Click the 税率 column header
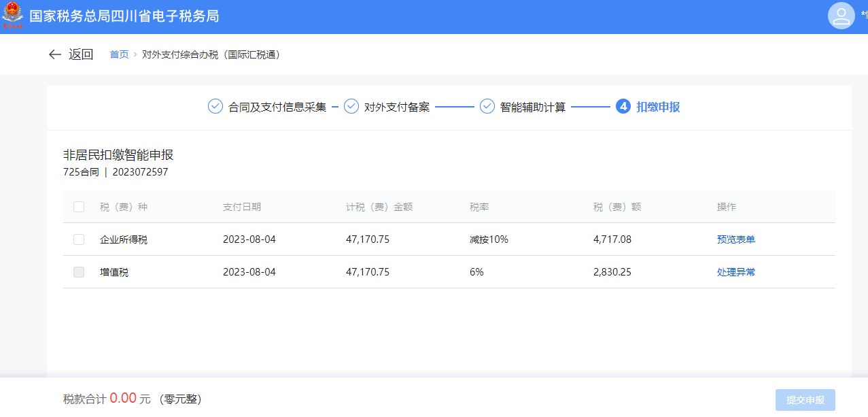Screen dimensions: 868x417 pyautogui.click(x=479, y=207)
